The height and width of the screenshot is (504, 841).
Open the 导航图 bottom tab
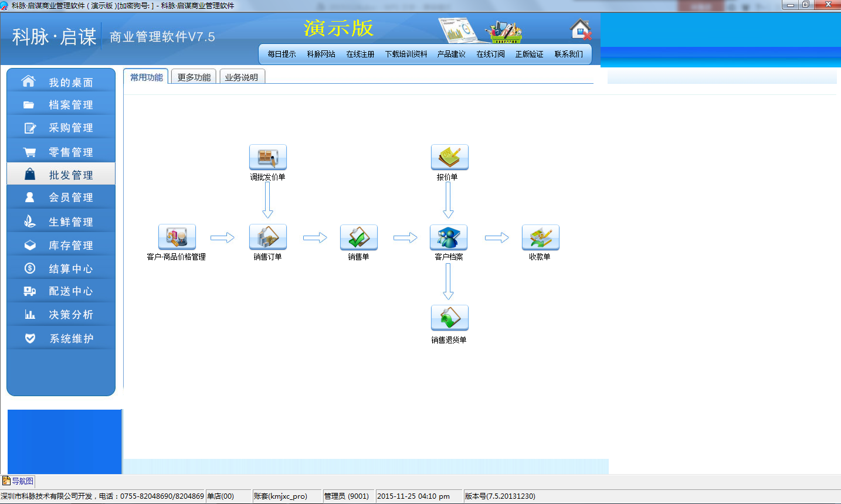(x=18, y=481)
